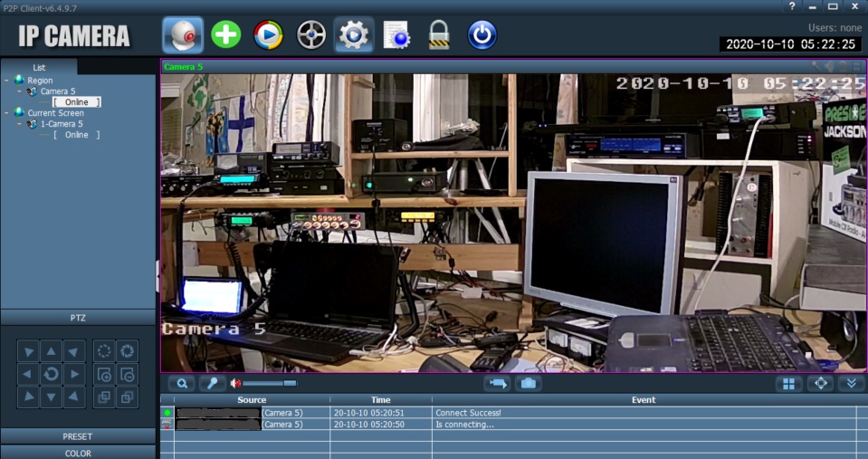Adjust the volume slider below video
Screen dimensions: 868x459
point(270,383)
